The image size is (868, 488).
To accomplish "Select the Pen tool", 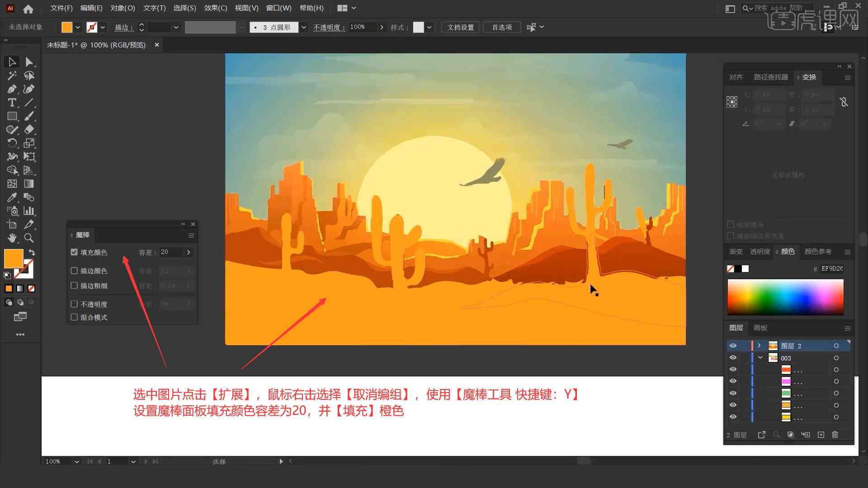I will tap(11, 88).
